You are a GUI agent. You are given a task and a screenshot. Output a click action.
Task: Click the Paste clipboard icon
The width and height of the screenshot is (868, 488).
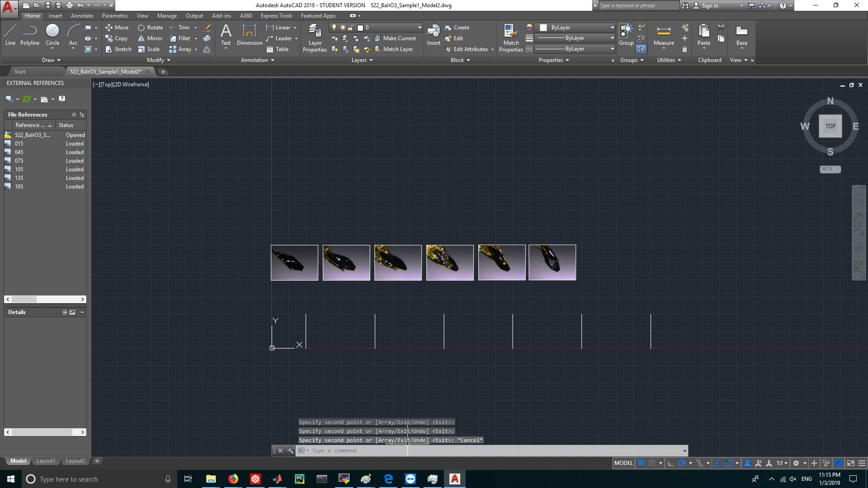(x=704, y=35)
